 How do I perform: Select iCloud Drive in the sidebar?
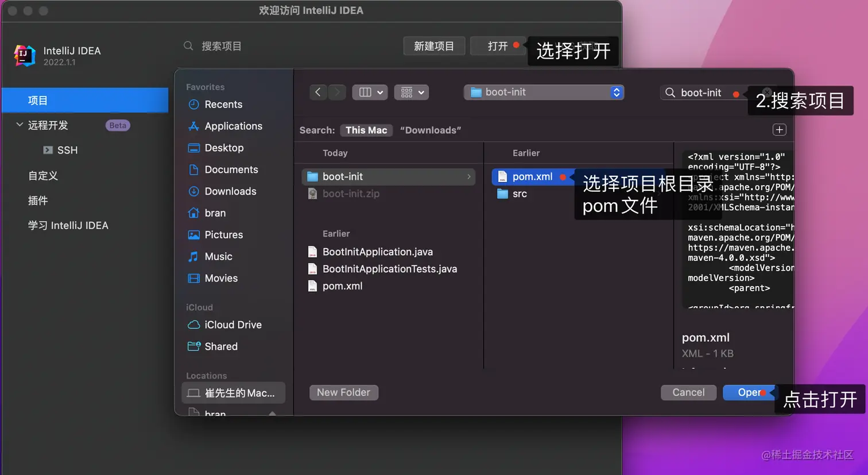(x=234, y=325)
